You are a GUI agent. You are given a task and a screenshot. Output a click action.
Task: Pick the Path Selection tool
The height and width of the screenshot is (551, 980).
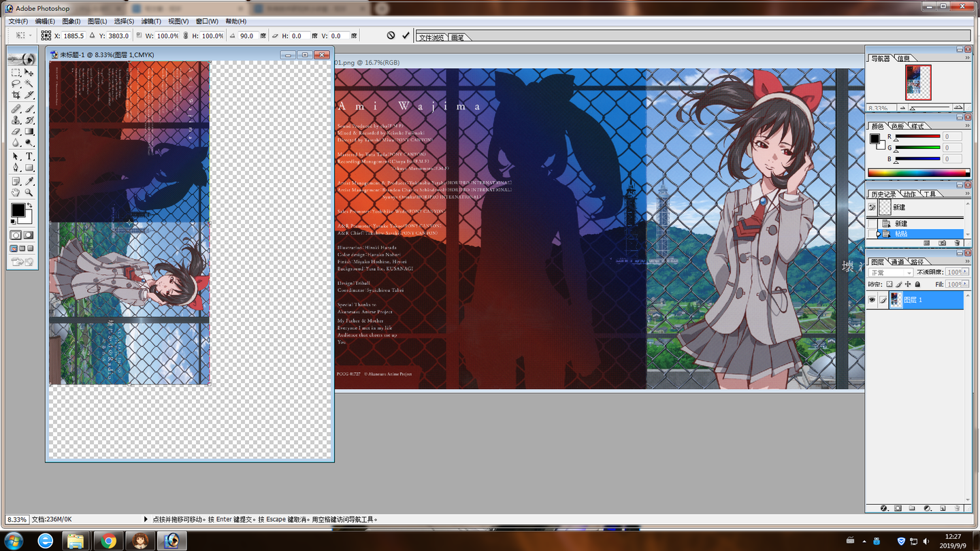coord(16,156)
